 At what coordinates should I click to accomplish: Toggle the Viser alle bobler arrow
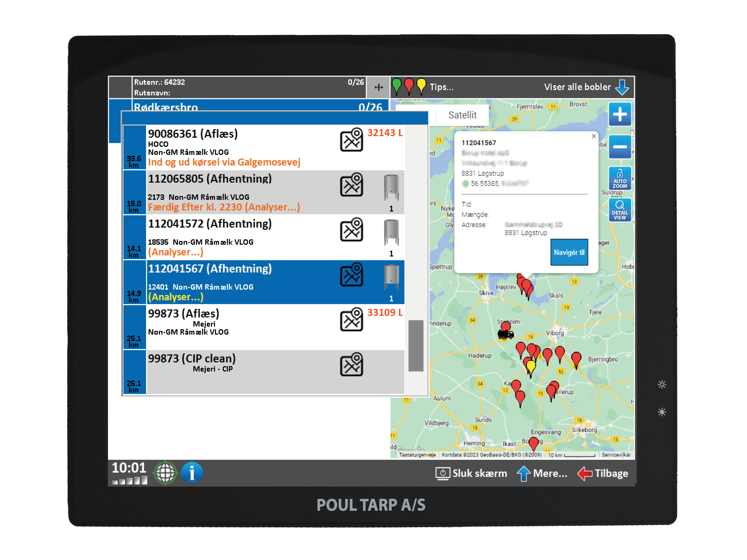622,87
